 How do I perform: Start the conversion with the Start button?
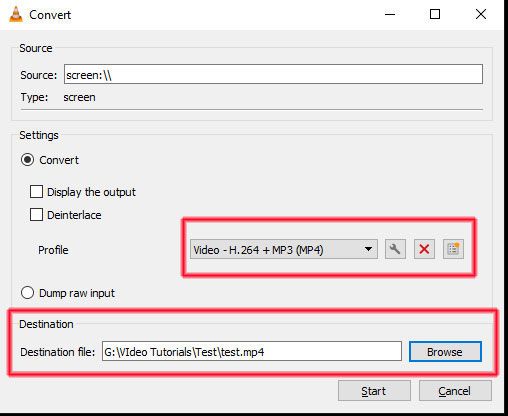(x=374, y=391)
